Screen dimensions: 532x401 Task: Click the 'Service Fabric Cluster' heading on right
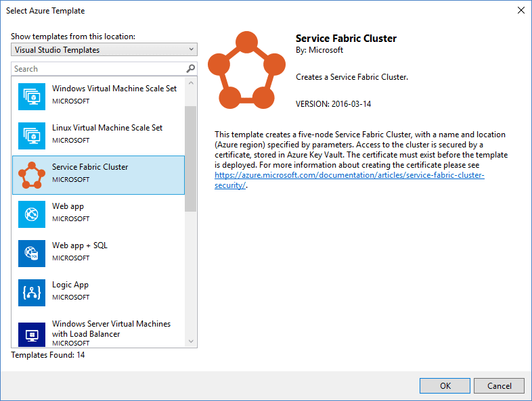[346, 39]
